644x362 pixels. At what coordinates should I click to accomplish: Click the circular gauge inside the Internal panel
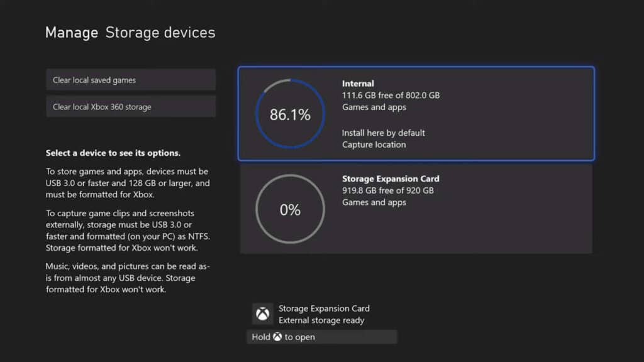(x=289, y=115)
